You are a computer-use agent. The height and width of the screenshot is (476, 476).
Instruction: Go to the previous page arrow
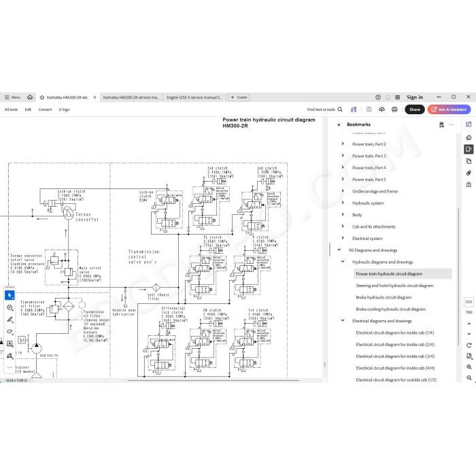pyautogui.click(x=469, y=324)
